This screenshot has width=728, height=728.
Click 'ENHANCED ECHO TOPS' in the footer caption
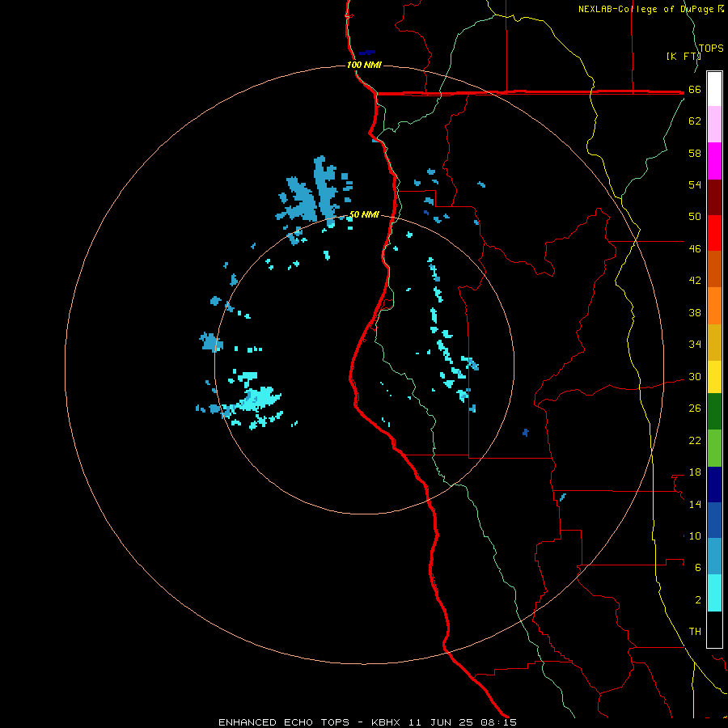283,722
